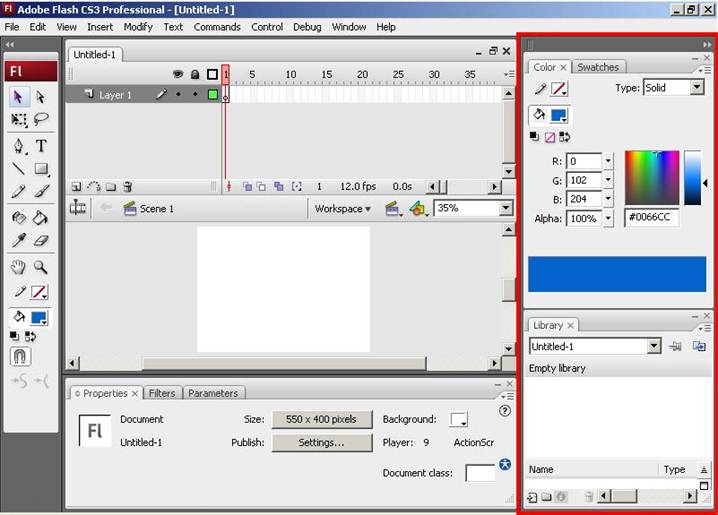Click frame 1 on the timeline ruler

(226, 75)
